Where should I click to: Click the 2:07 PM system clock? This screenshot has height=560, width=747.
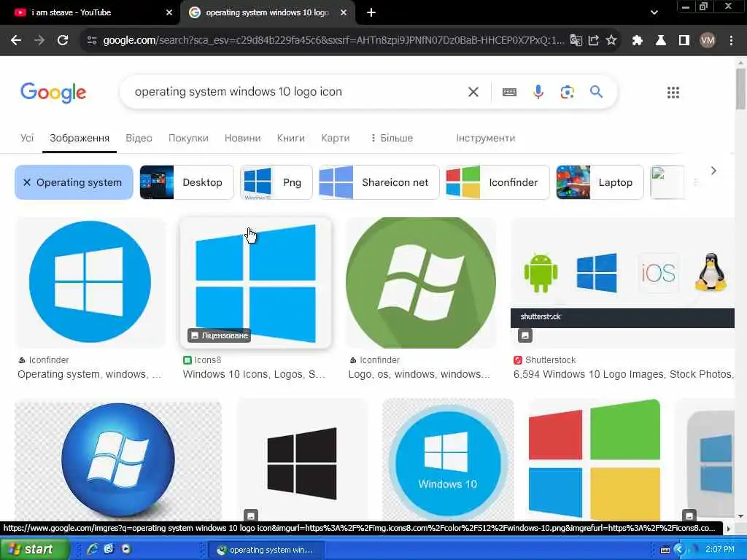coord(720,550)
